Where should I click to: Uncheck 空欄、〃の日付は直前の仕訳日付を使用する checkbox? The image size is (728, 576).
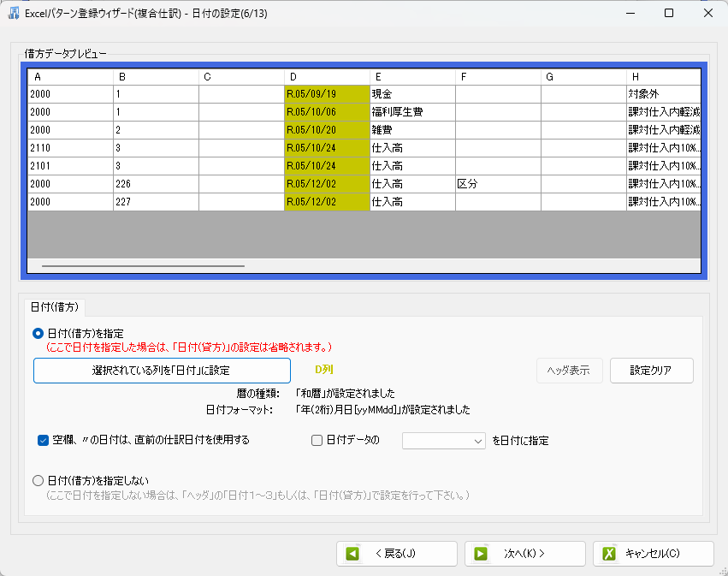[x=43, y=441]
